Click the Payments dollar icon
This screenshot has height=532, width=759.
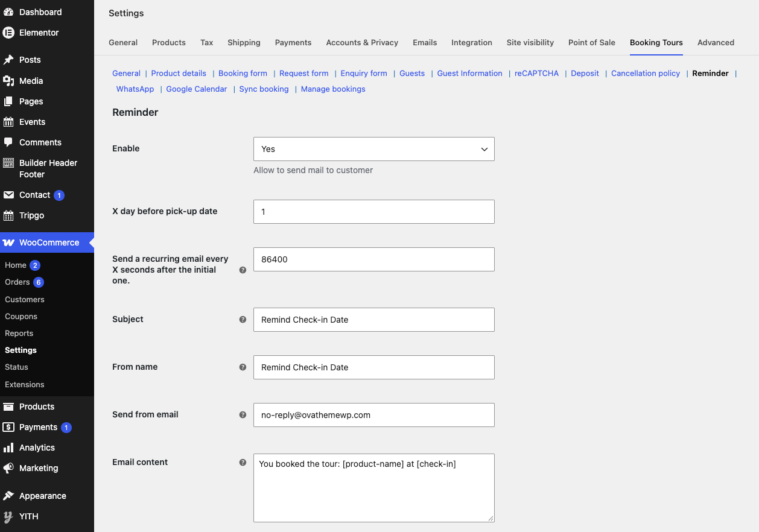[x=8, y=427]
